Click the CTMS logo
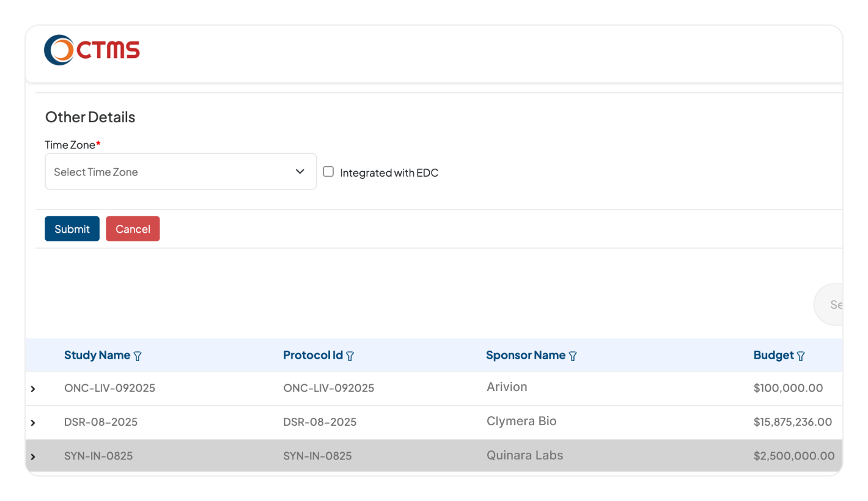The image size is (868, 501). click(x=92, y=49)
